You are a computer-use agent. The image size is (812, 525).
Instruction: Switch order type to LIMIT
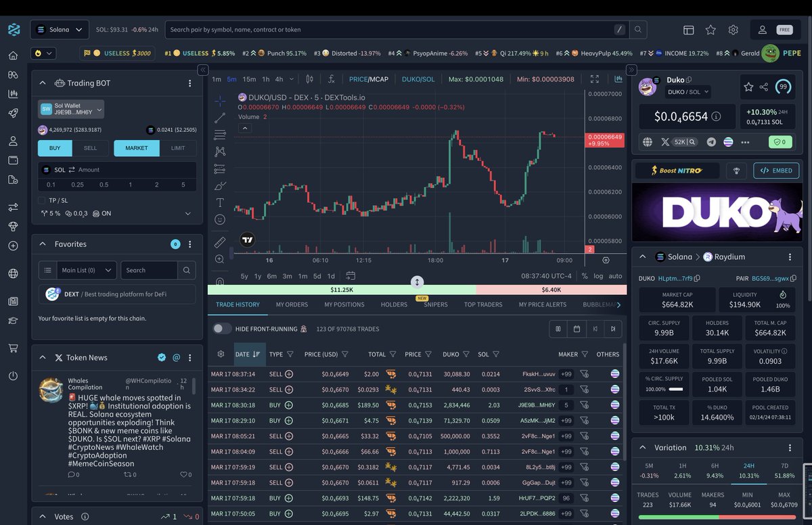[x=178, y=148]
